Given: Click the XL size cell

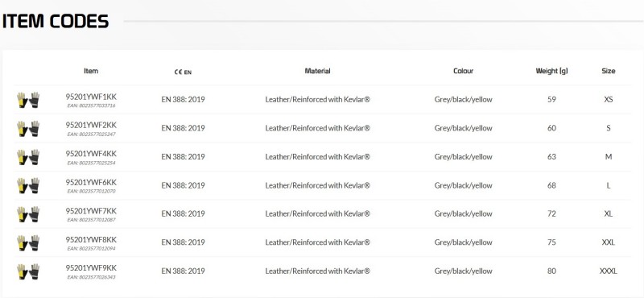Looking at the screenshot, I should pyautogui.click(x=609, y=213).
